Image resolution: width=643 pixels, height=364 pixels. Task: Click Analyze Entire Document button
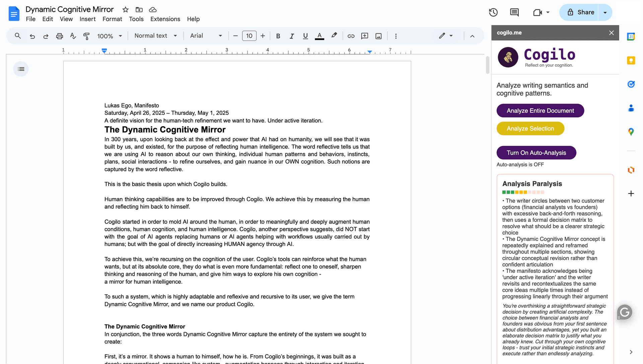pyautogui.click(x=540, y=110)
